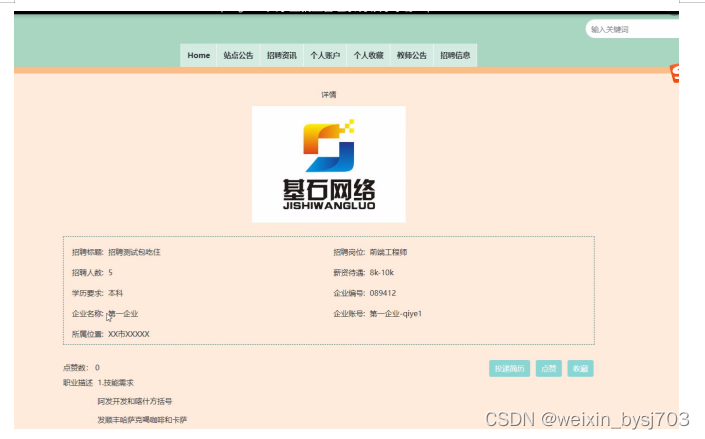
Task: Select the salary value 8k-10k
Action: click(382, 273)
